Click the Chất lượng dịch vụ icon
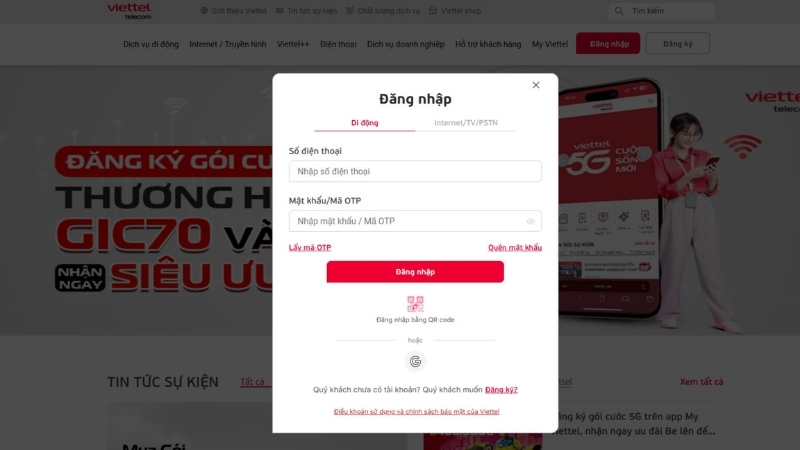 click(350, 10)
